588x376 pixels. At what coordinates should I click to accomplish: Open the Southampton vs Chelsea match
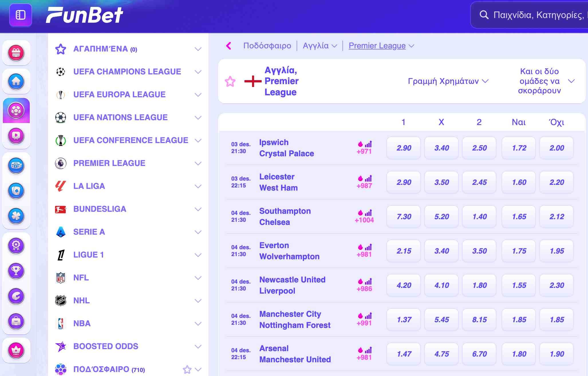click(x=285, y=217)
